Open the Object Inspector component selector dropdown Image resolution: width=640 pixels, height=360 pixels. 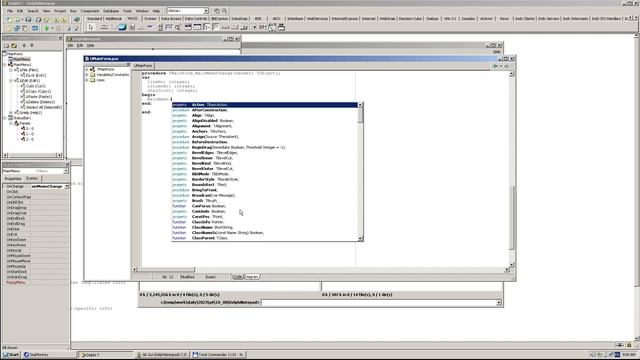[66, 171]
